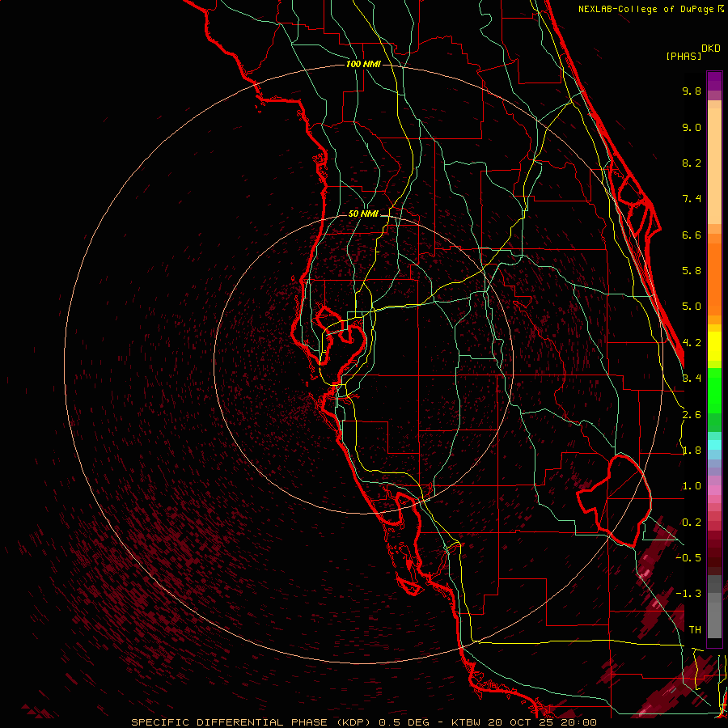Click the 8.2 legend value
This screenshot has height=728, width=728.
pyautogui.click(x=692, y=163)
